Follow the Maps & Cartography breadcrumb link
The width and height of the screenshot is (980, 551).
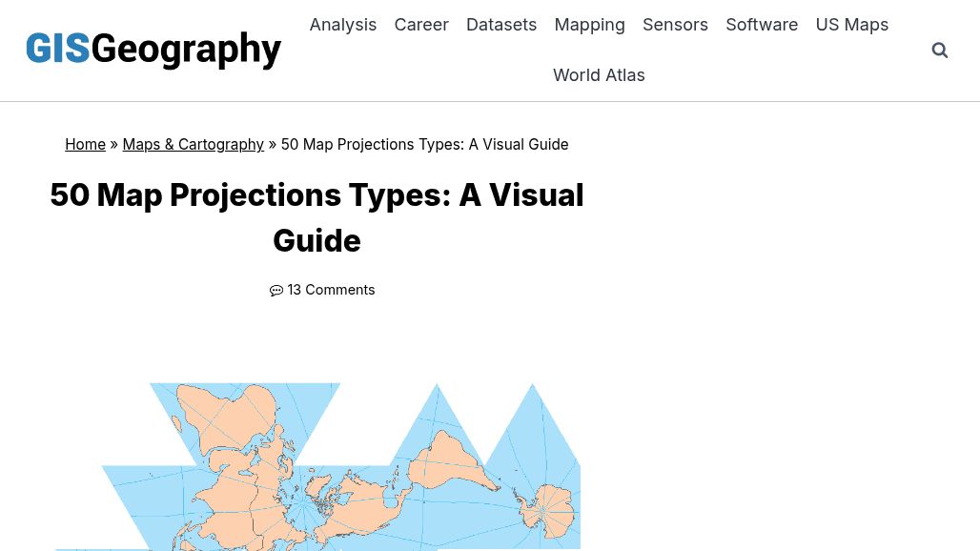(x=193, y=145)
